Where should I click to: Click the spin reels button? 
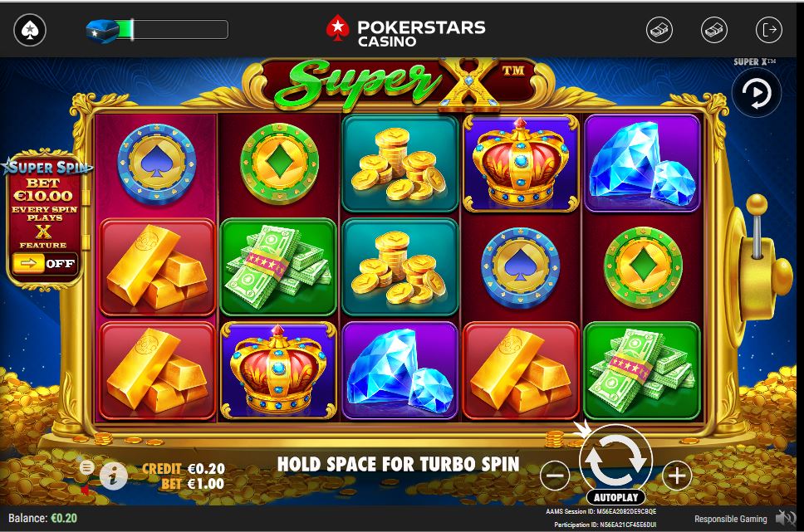[615, 459]
